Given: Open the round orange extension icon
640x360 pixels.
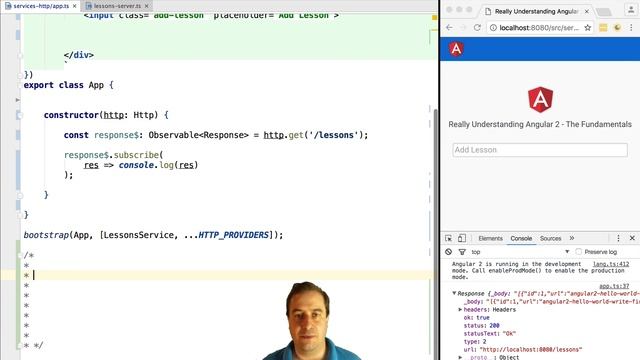Looking at the screenshot, I should pyautogui.click(x=617, y=28).
